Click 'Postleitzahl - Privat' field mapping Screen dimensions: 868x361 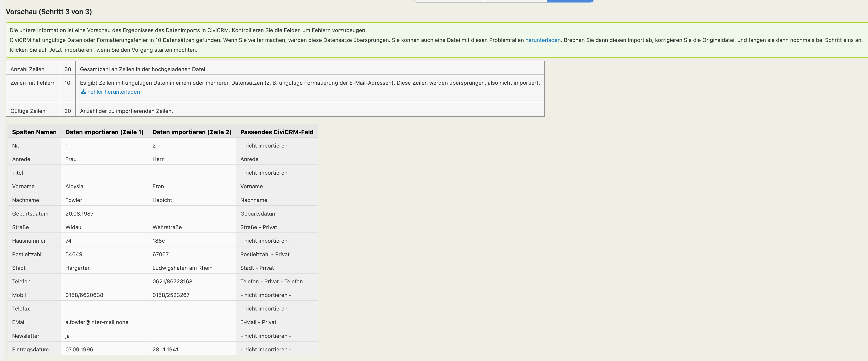coord(265,255)
